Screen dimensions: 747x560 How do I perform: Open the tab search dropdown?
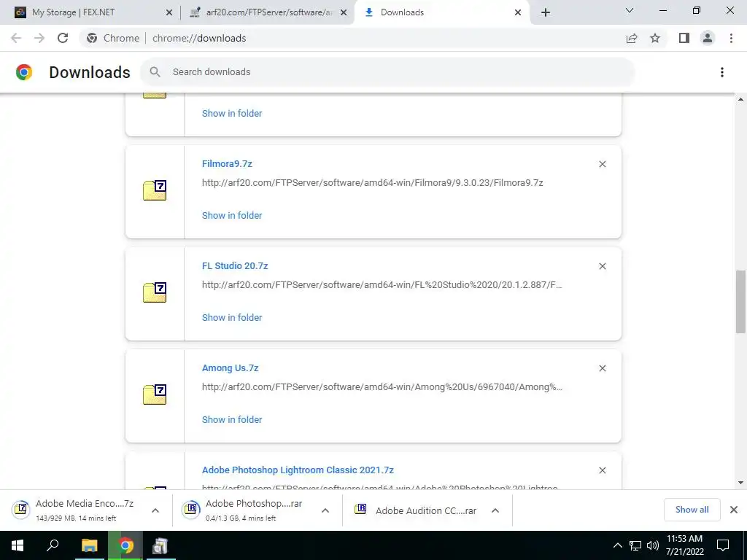630,10
